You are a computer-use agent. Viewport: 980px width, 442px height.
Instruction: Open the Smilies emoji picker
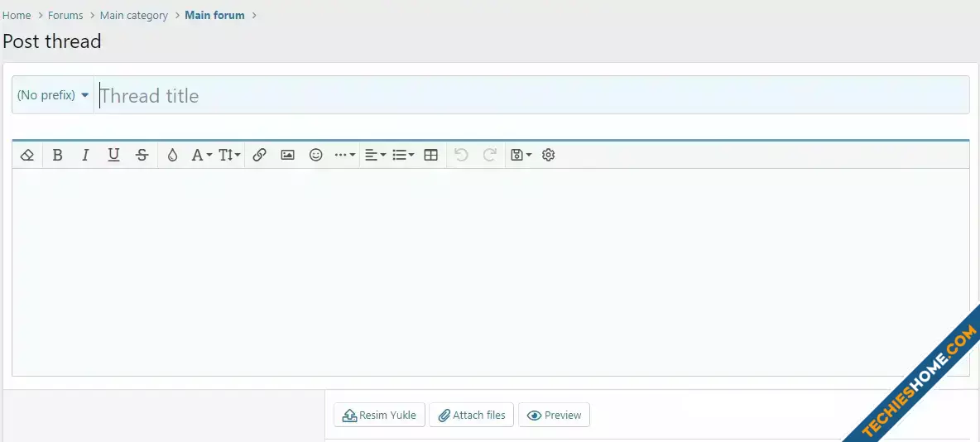(x=316, y=155)
